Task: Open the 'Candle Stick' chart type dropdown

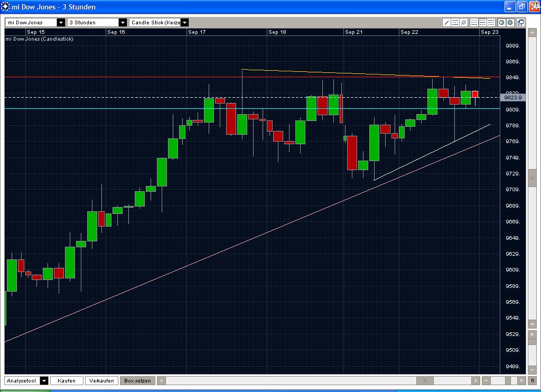Action: 184,22
